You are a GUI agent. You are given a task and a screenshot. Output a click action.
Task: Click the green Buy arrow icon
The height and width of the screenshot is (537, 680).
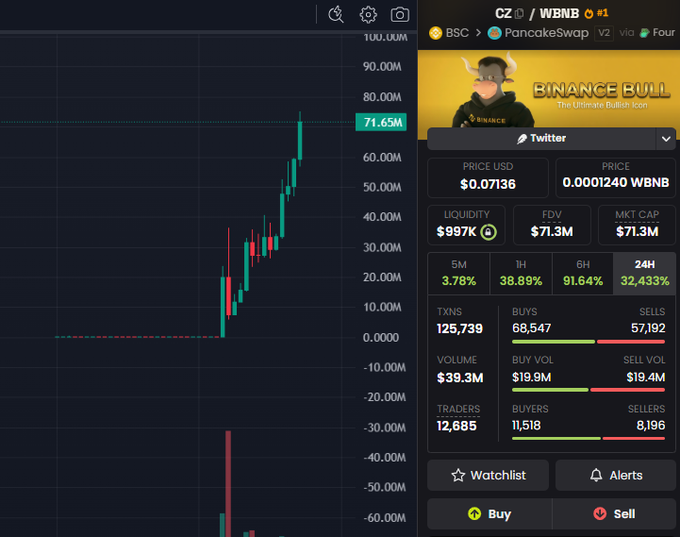tap(474, 514)
